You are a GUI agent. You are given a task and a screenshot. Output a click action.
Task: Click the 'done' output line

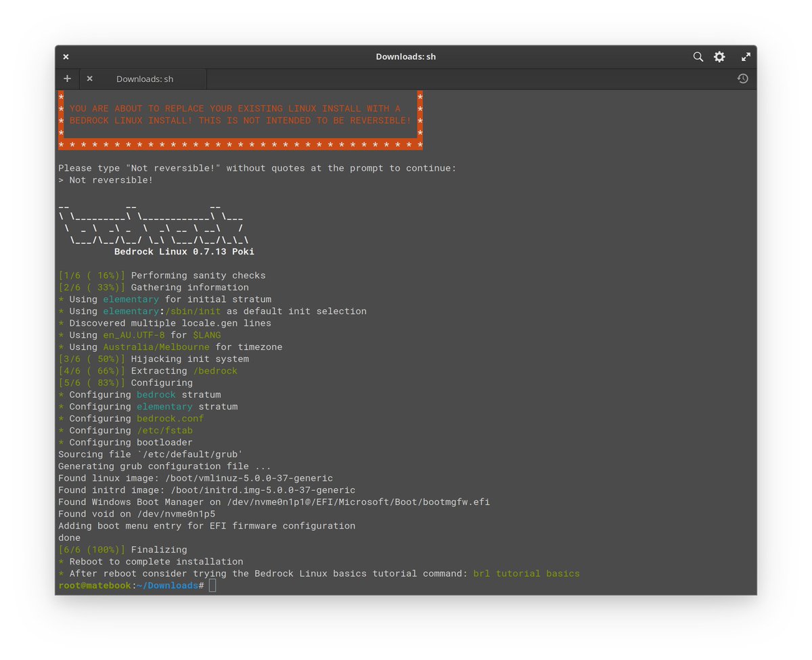tap(69, 537)
